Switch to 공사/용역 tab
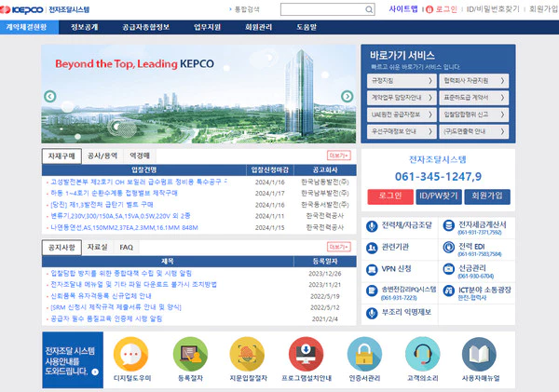Screen dimensions: 559x392 point(102,155)
